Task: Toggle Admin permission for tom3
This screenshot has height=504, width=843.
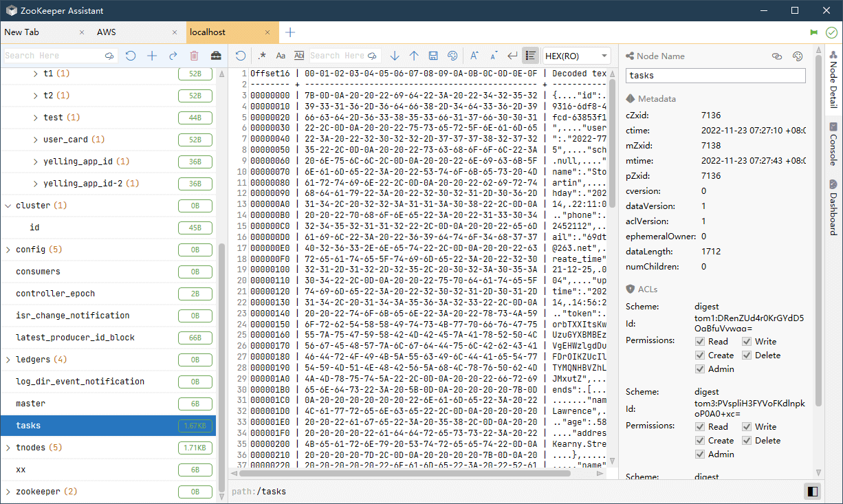Action: tap(700, 454)
